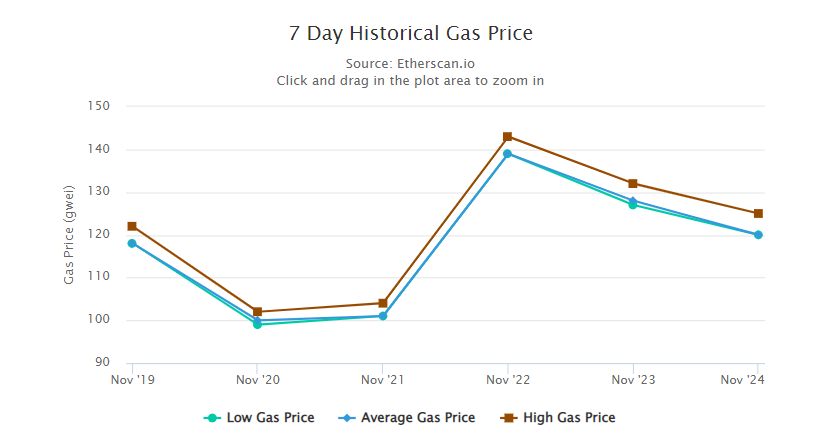This screenshot has height=440, width=816.
Task: Hide the Average Gas Price series via legend text
Action: pyautogui.click(x=418, y=418)
